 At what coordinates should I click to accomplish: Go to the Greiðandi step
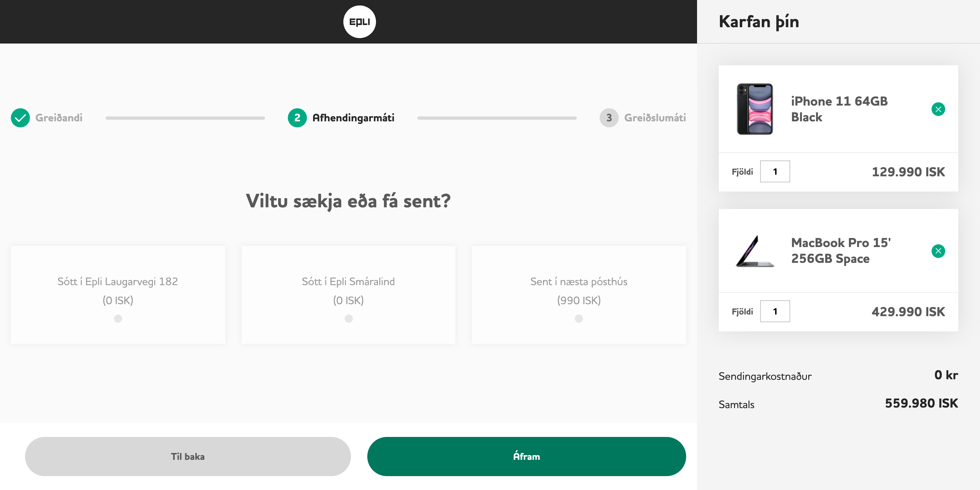point(59,118)
